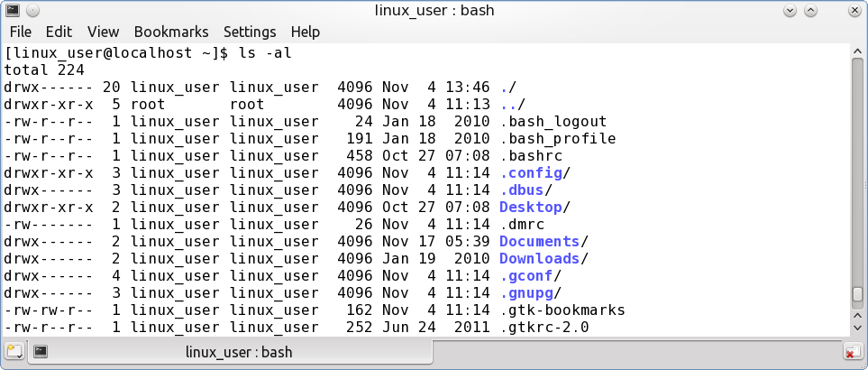Click the .gtk-bookmarks file name in the output

[562, 310]
